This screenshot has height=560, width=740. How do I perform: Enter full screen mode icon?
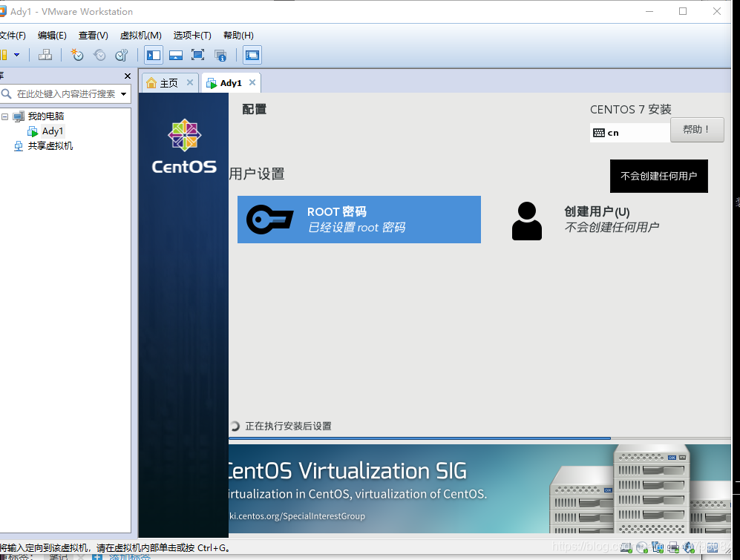(x=197, y=55)
